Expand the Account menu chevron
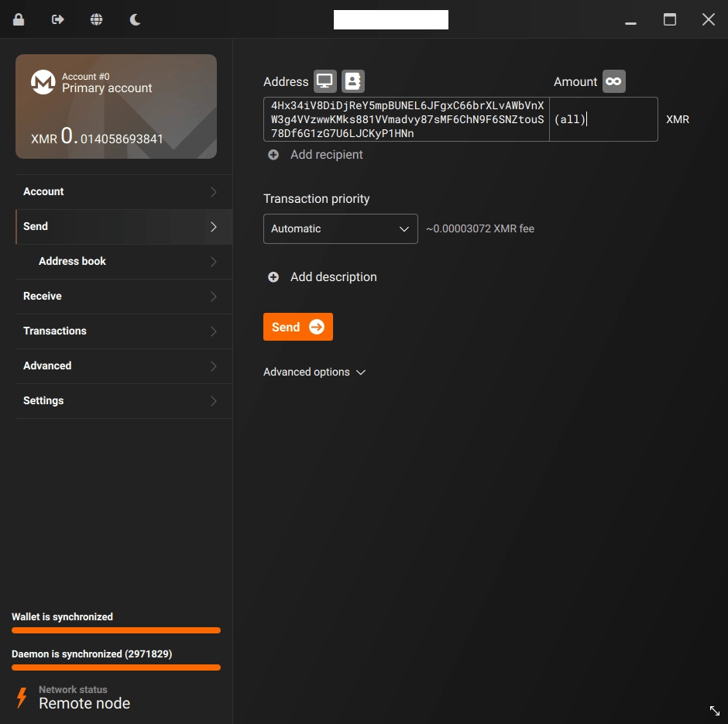The height and width of the screenshot is (724, 728). tap(214, 192)
